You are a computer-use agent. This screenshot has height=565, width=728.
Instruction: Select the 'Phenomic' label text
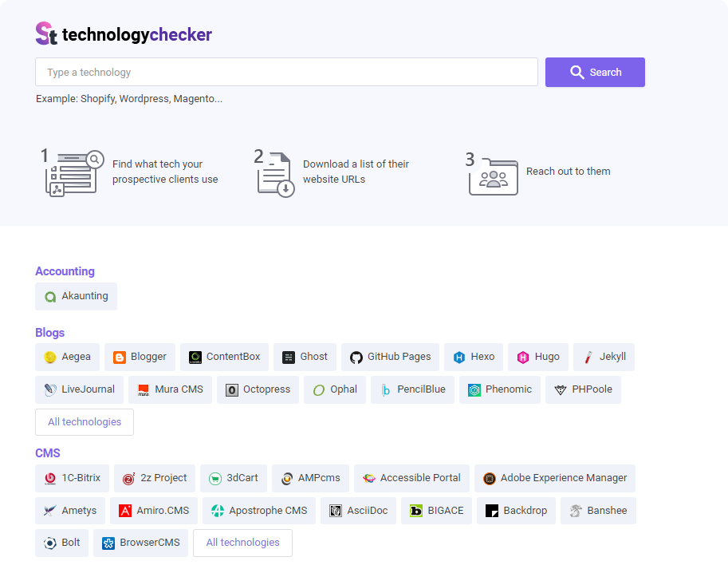[x=509, y=389]
